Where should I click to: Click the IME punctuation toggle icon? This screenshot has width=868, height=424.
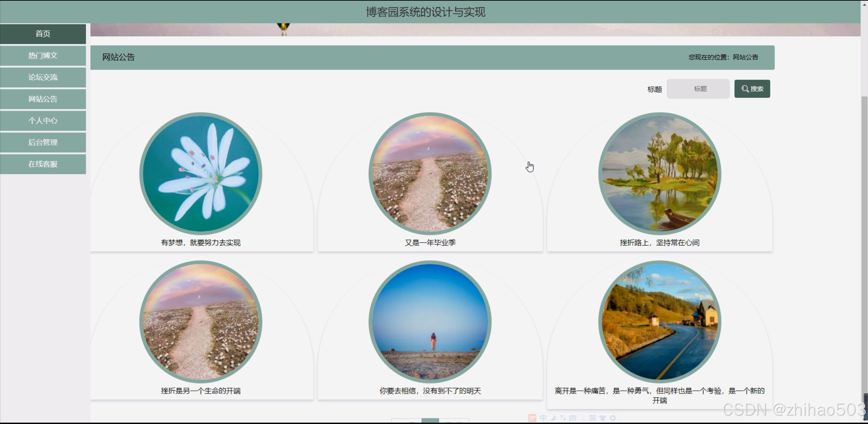563,418
